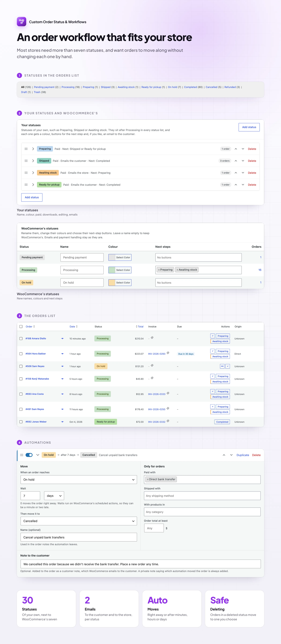Open the 'Then move it to' Cancelled dropdown
Image resolution: width=281 pixels, height=644 pixels.
(x=79, y=521)
